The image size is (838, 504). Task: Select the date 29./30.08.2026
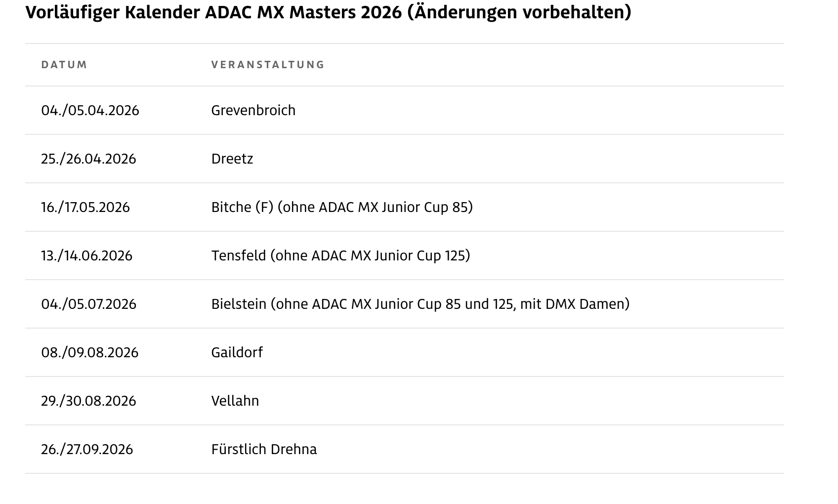[x=88, y=401]
